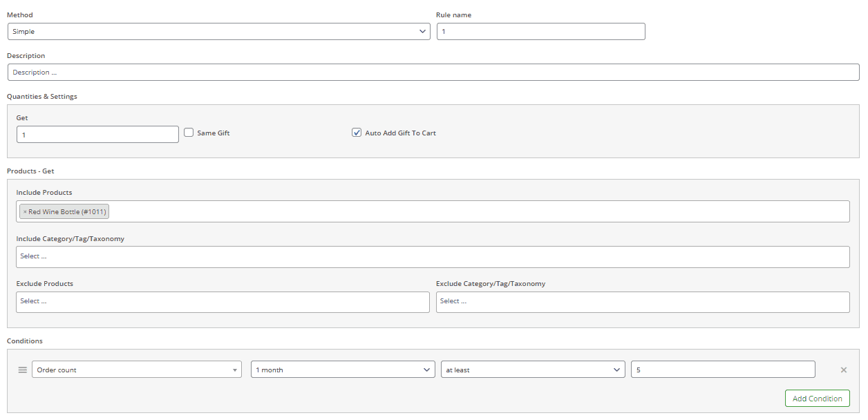868x420 pixels.
Task: Click the Include Category/Tag/Taxonomy select box
Action: 433,256
